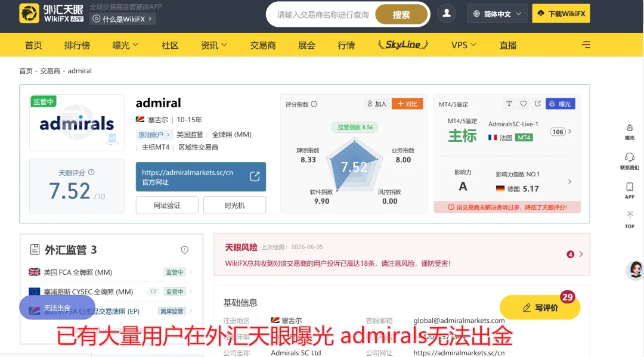The width and height of the screenshot is (644, 357).
Task: Click the 搜索 search button
Action: pos(401,15)
